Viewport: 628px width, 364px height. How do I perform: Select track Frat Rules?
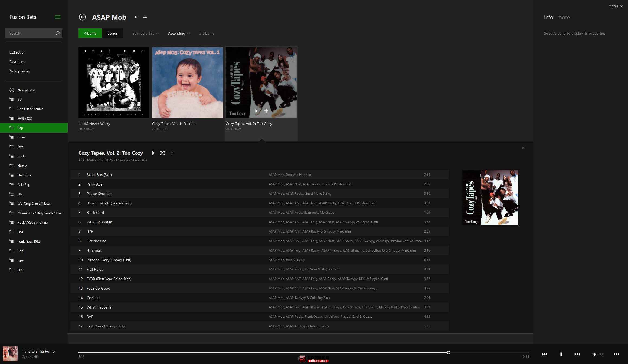coord(260,269)
